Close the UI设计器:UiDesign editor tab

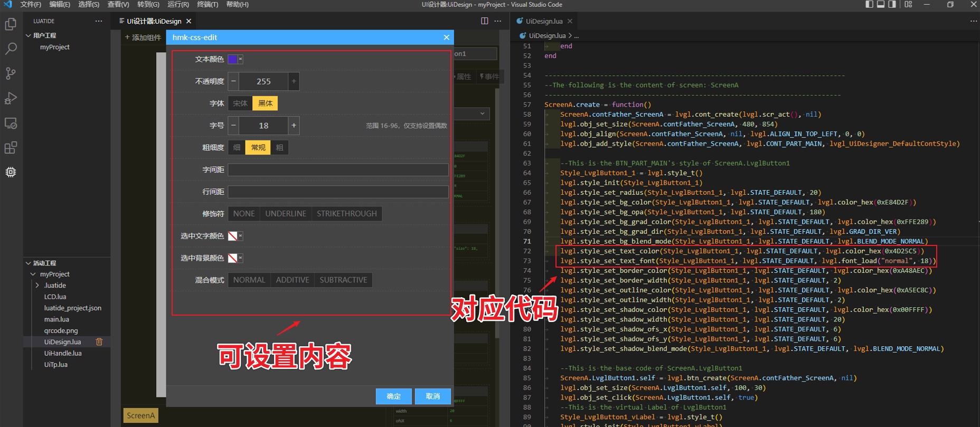pyautogui.click(x=189, y=21)
